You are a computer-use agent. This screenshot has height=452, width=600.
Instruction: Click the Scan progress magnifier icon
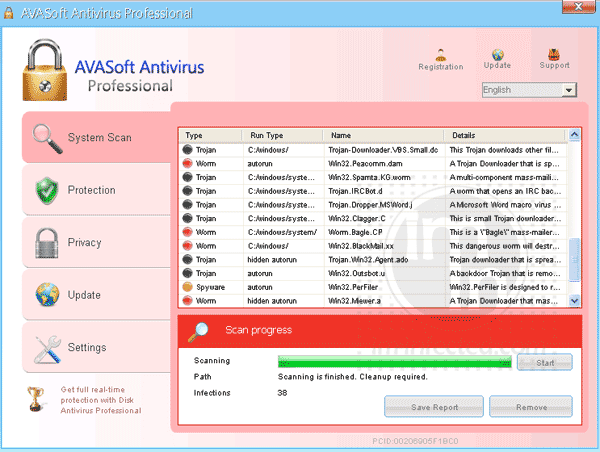[x=198, y=332]
